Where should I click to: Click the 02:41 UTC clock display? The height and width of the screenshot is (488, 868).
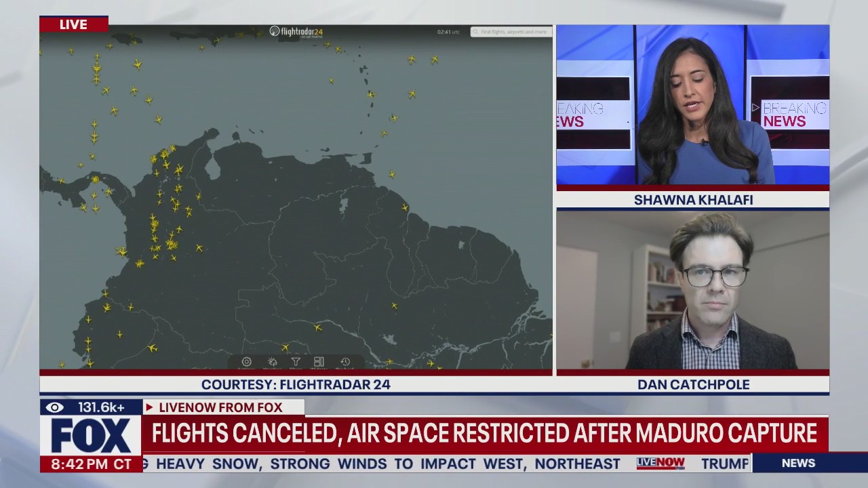point(449,31)
